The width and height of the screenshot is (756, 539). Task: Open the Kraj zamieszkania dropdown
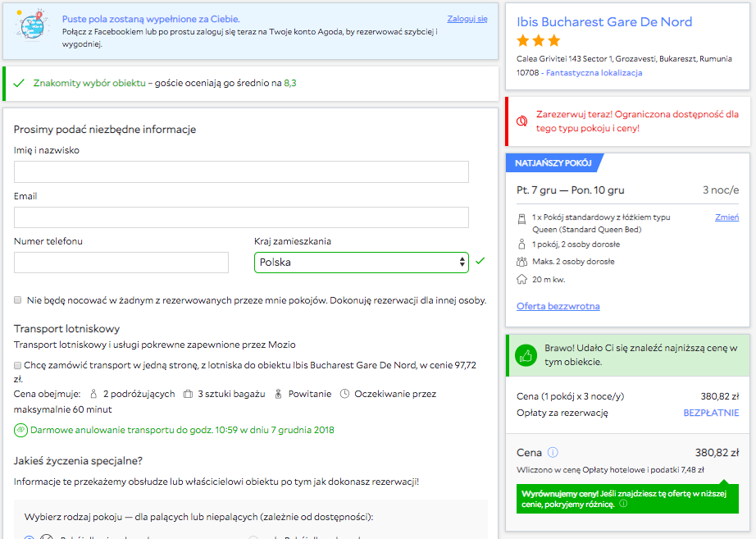pyautogui.click(x=362, y=263)
